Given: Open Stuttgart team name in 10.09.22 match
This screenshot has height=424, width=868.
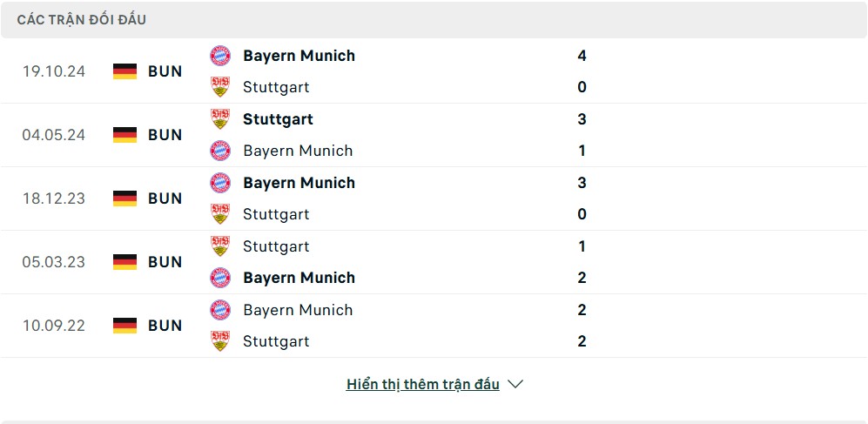Looking at the screenshot, I should pos(276,341).
